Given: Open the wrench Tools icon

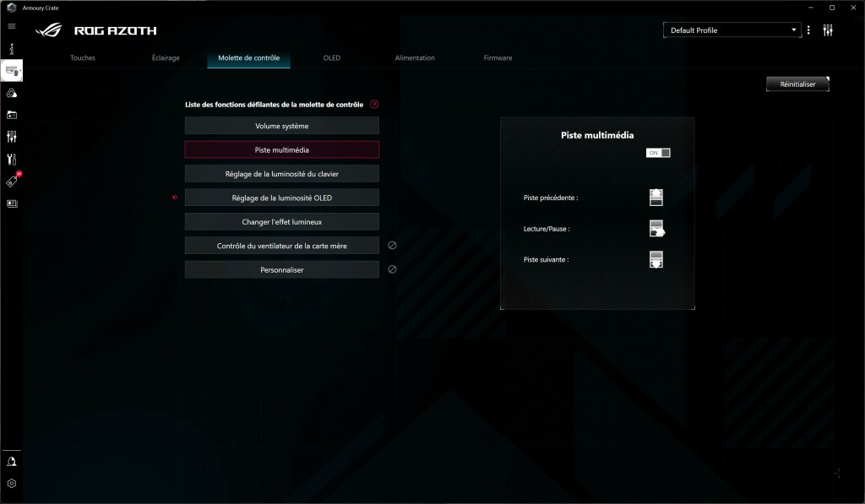Looking at the screenshot, I should (x=12, y=160).
